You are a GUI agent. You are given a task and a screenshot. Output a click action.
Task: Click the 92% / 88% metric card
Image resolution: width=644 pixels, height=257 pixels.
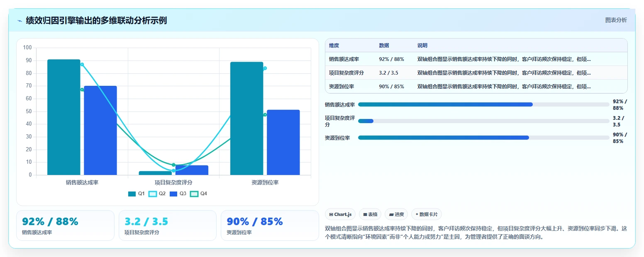point(65,225)
